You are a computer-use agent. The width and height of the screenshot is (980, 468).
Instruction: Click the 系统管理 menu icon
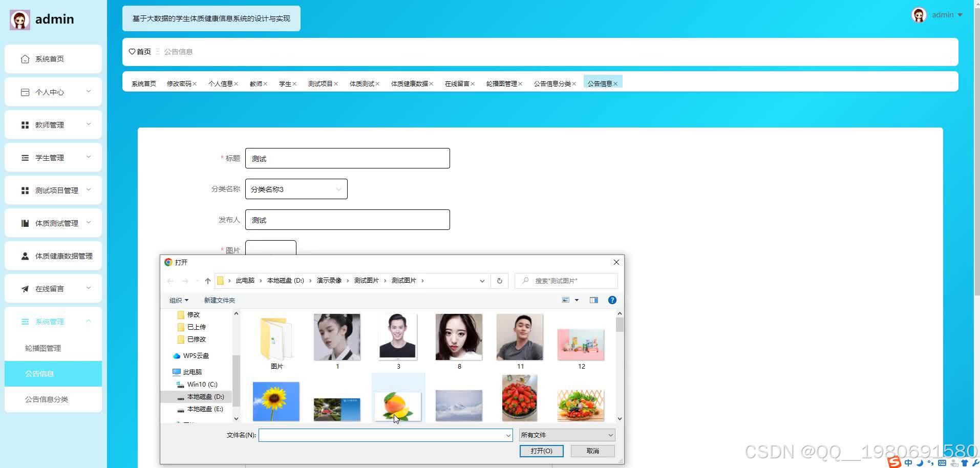[x=25, y=322]
